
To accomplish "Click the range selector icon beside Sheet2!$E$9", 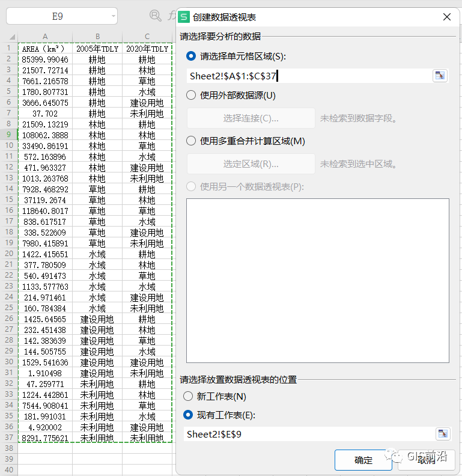I will click(x=443, y=434).
